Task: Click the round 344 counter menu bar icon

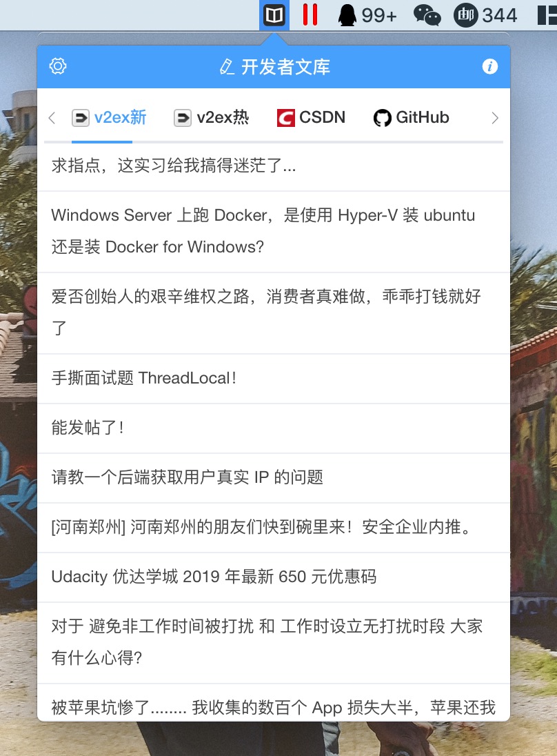Action: pos(485,15)
